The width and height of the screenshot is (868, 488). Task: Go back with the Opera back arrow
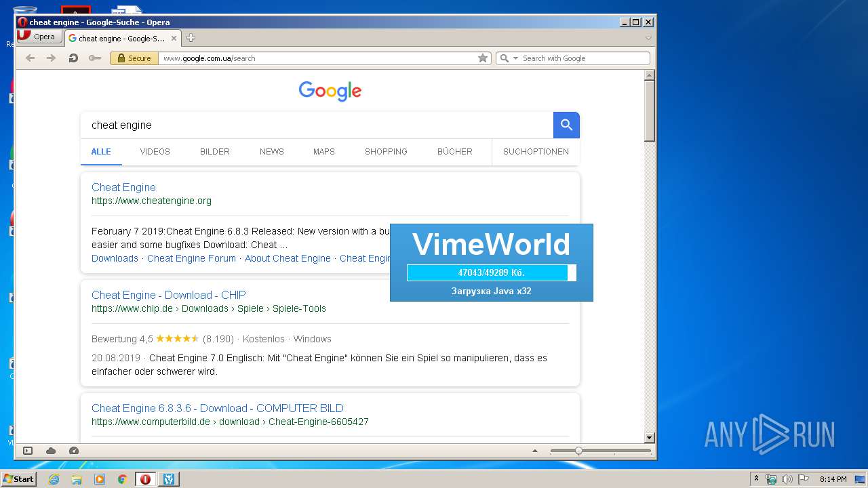[x=30, y=58]
